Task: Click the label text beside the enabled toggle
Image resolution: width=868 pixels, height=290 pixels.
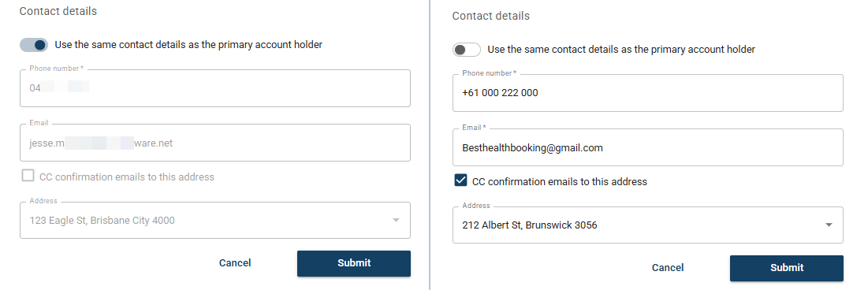Action: coord(188,45)
